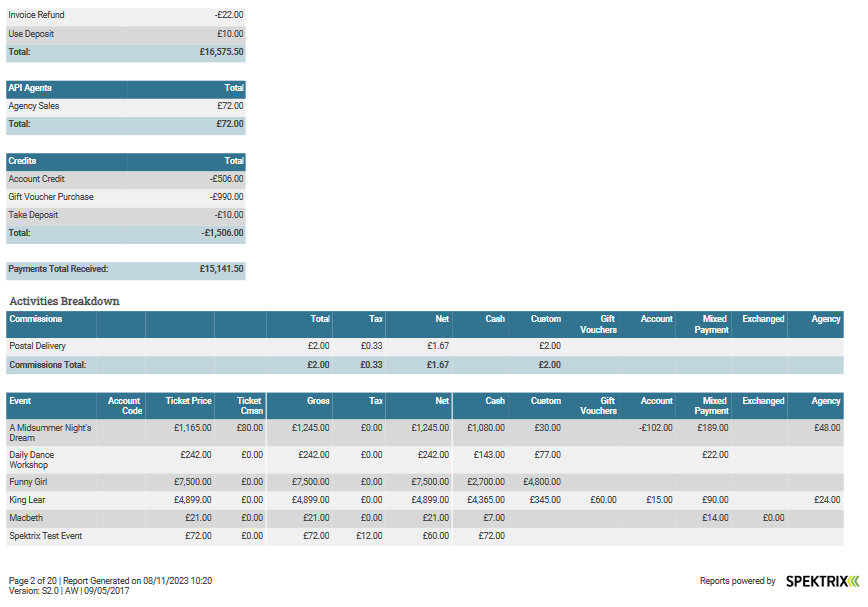Click Spektrix Test Event tax £12.00
Viewport: 868px width, 607px height.
coord(369,536)
